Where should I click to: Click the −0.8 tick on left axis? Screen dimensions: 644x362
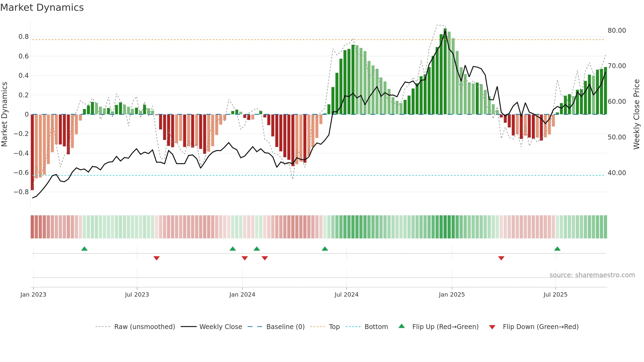tap(21, 192)
